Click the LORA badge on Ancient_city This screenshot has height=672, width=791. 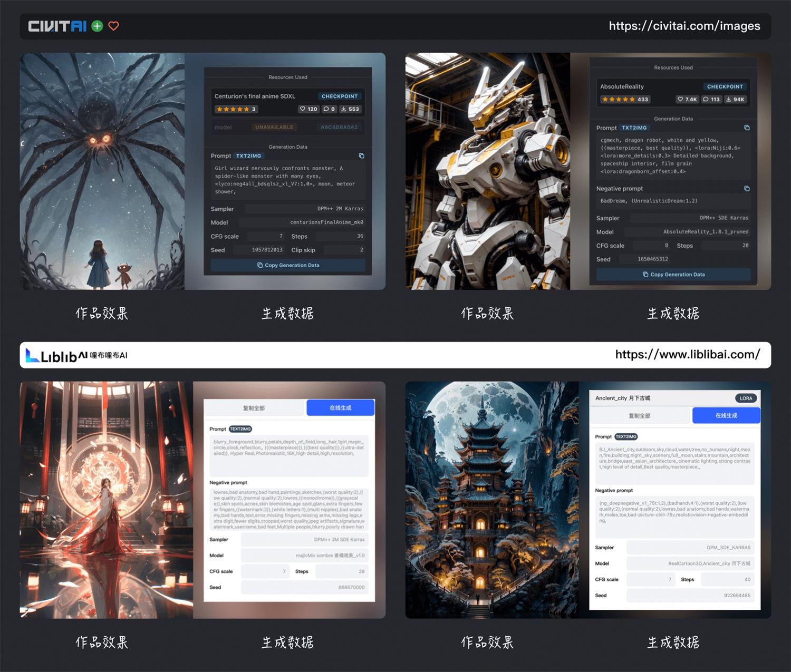coord(746,398)
